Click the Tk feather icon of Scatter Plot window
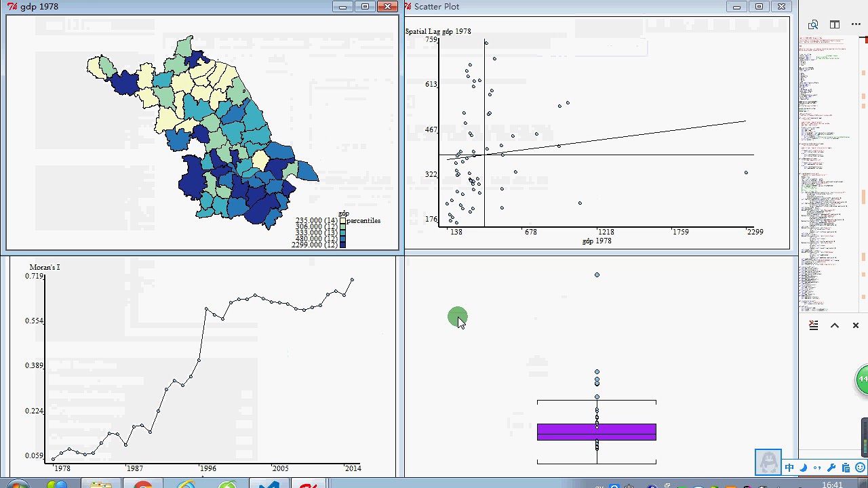Viewport: 868px width, 488px height. pos(408,7)
